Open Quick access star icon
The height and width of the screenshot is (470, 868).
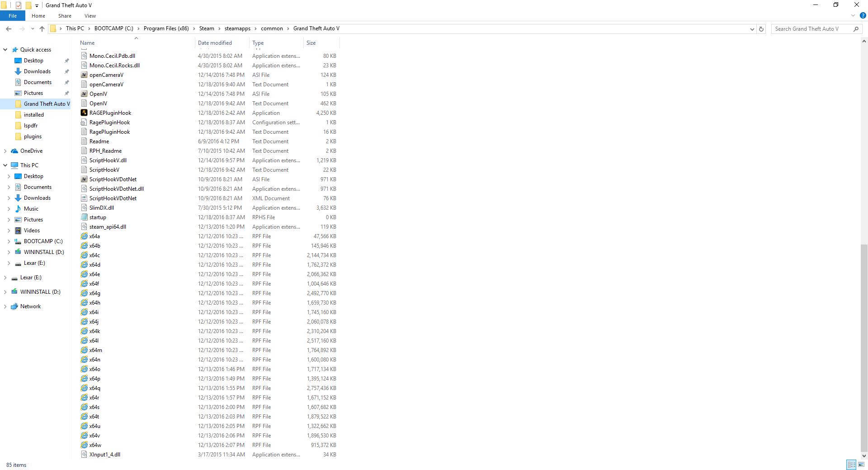pyautogui.click(x=15, y=50)
